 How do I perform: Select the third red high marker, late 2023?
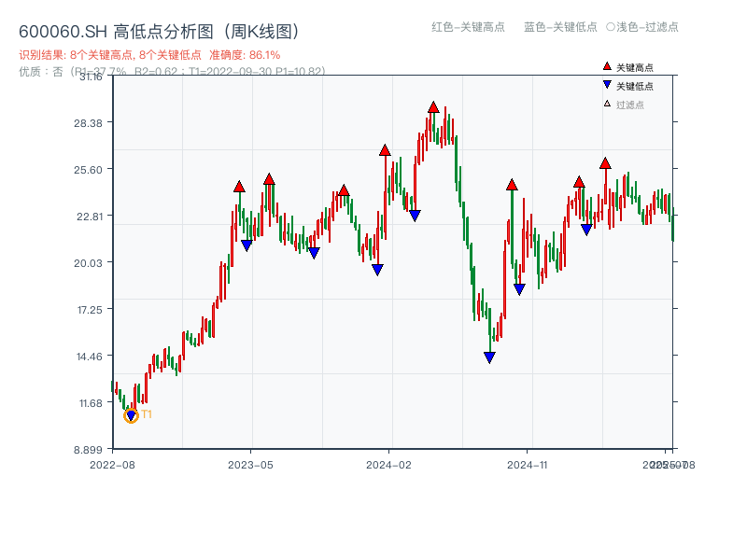pos(344,190)
